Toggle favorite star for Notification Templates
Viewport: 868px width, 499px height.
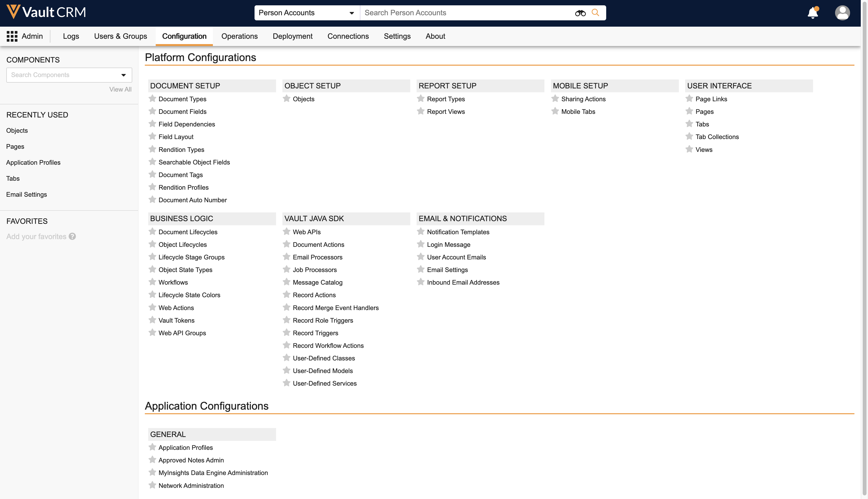421,232
